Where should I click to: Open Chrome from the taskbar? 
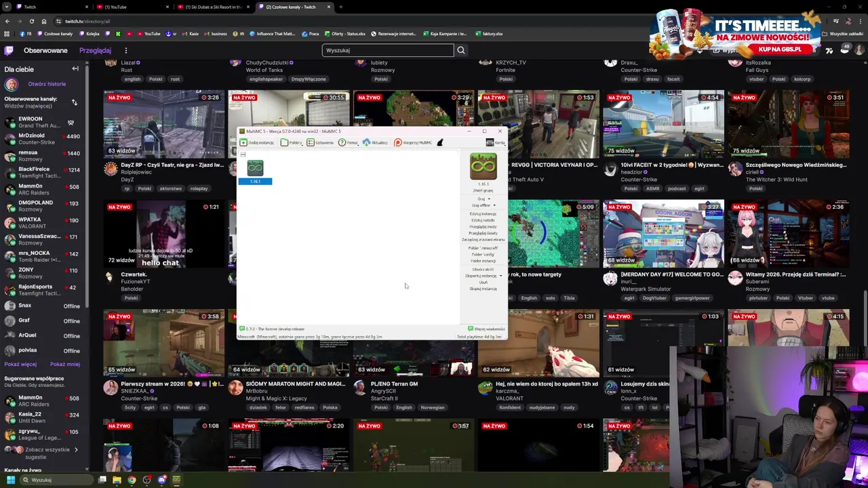(132, 480)
